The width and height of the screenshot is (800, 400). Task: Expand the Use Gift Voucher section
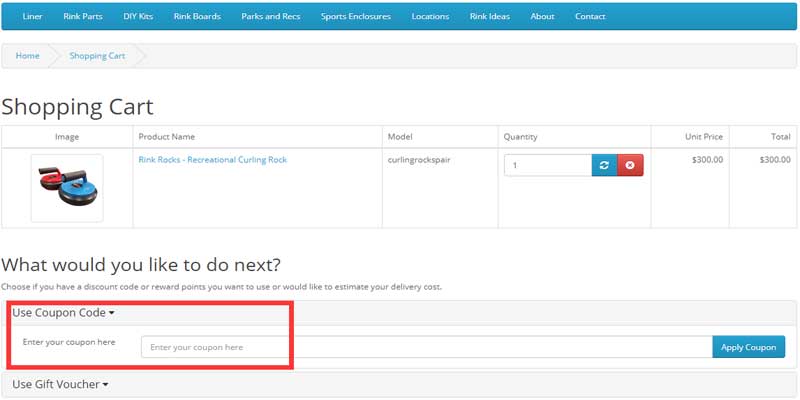tap(60, 384)
